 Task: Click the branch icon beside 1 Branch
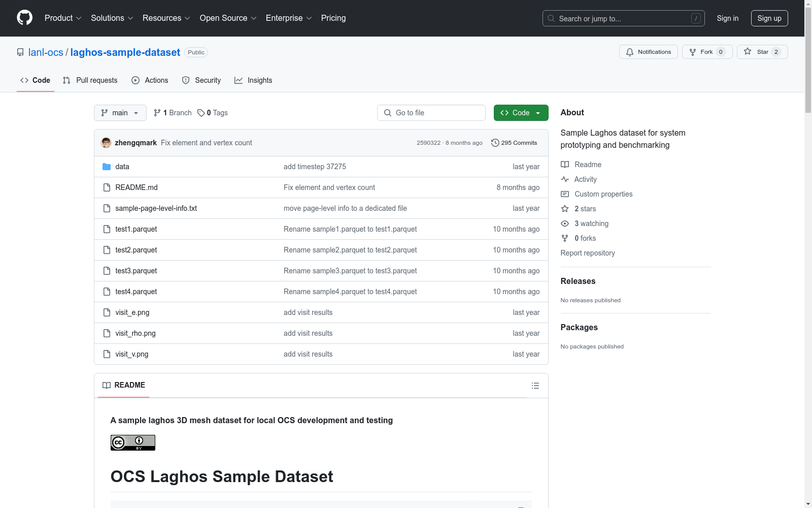coord(157,113)
